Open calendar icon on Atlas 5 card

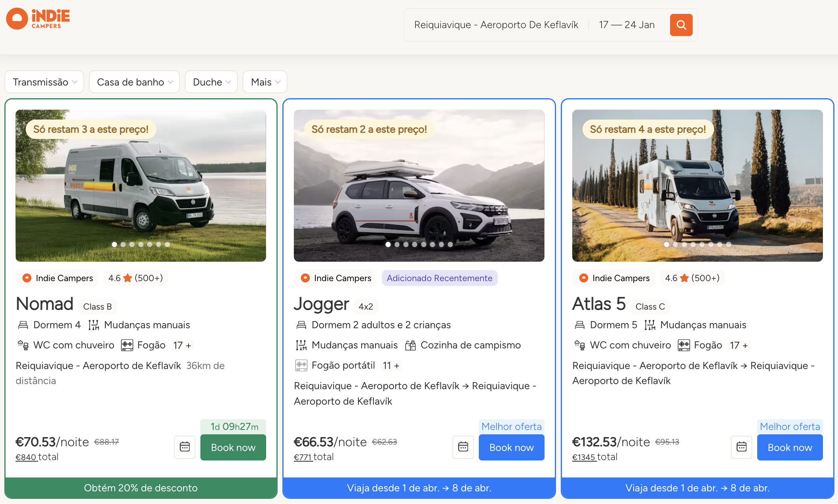[741, 447]
